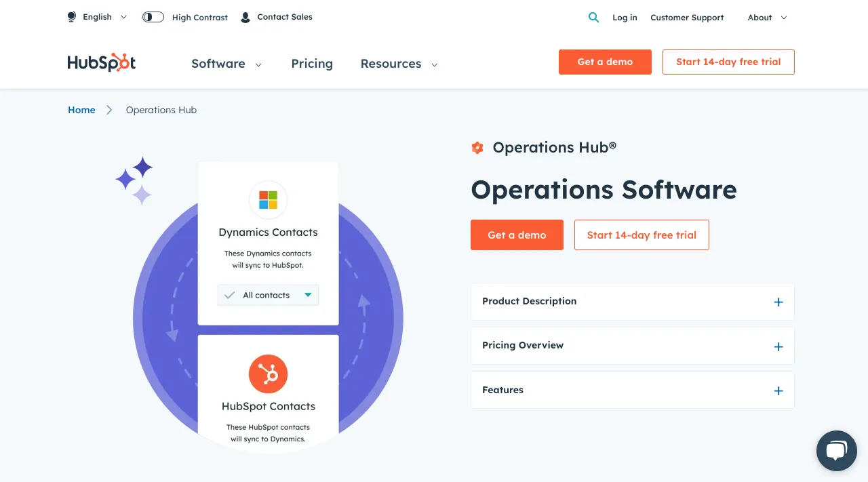Click Get a demo below Operations Software
Screen dimensions: 868x482
click(x=517, y=235)
